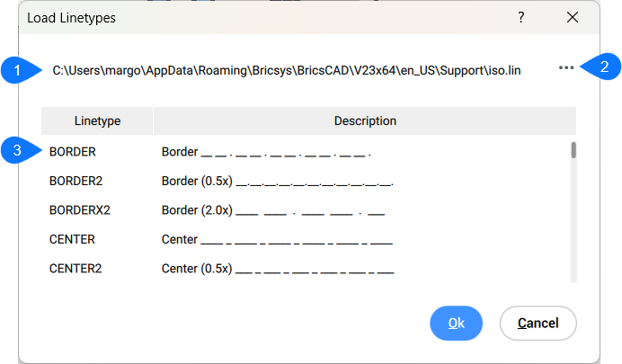The width and height of the screenshot is (622, 364).
Task: Sort by the Description column header
Action: pyautogui.click(x=365, y=120)
